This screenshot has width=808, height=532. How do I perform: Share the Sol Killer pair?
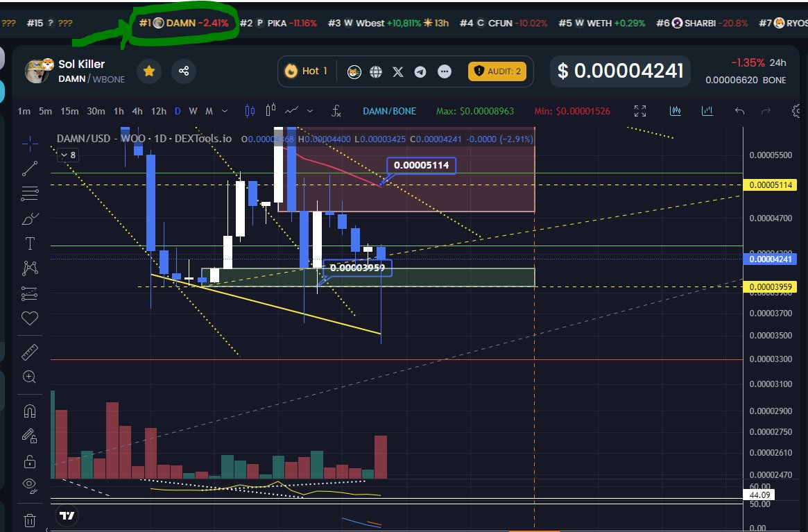click(x=184, y=71)
